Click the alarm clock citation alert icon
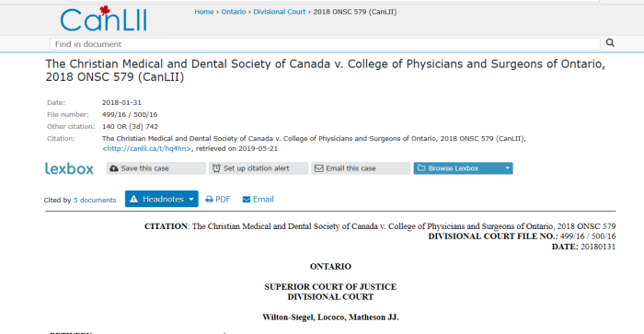 (216, 168)
